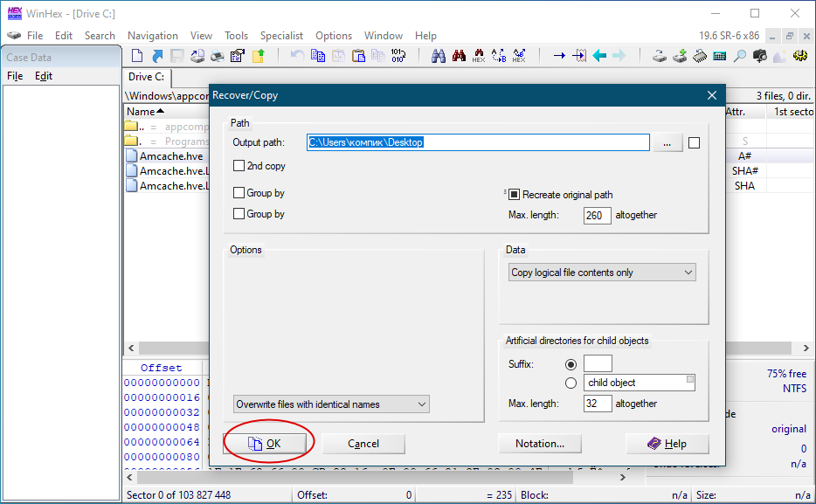
Task: Click the Open disk drive icon
Action: point(660,56)
